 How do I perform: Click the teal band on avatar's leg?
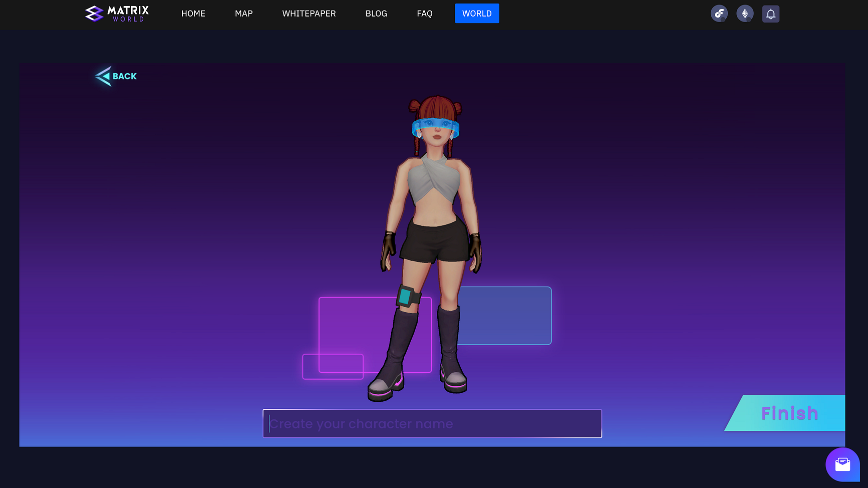[x=406, y=296]
